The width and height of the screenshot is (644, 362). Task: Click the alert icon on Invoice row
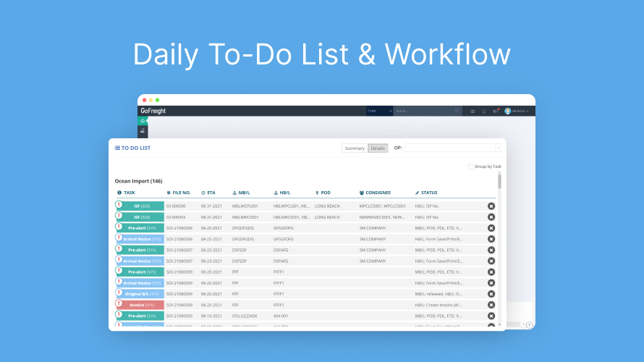pyautogui.click(x=119, y=303)
